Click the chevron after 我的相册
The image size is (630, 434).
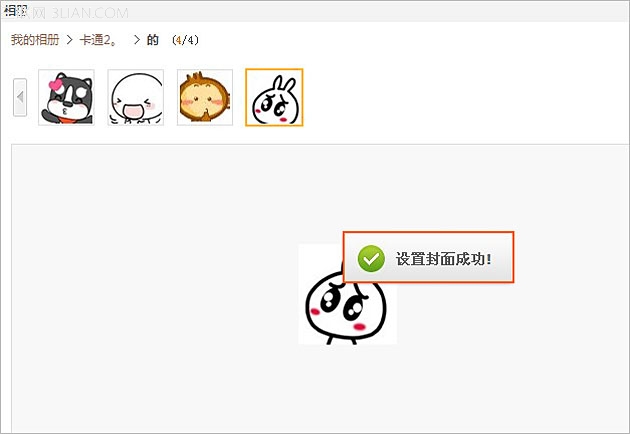pyautogui.click(x=70, y=40)
